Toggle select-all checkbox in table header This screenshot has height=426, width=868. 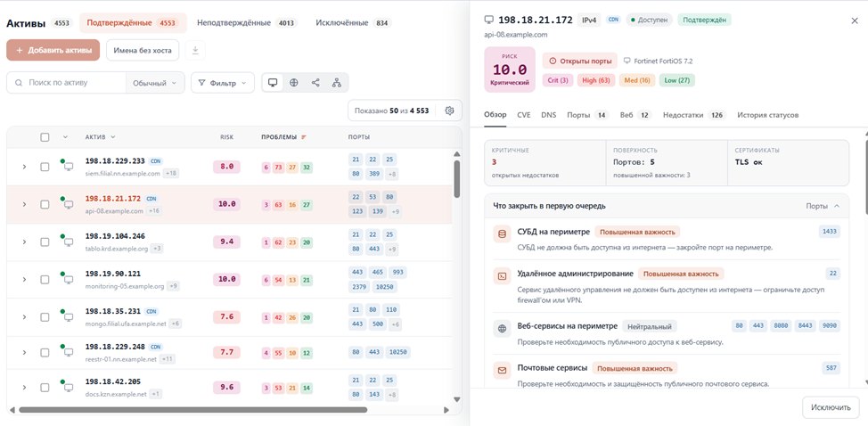pos(45,137)
